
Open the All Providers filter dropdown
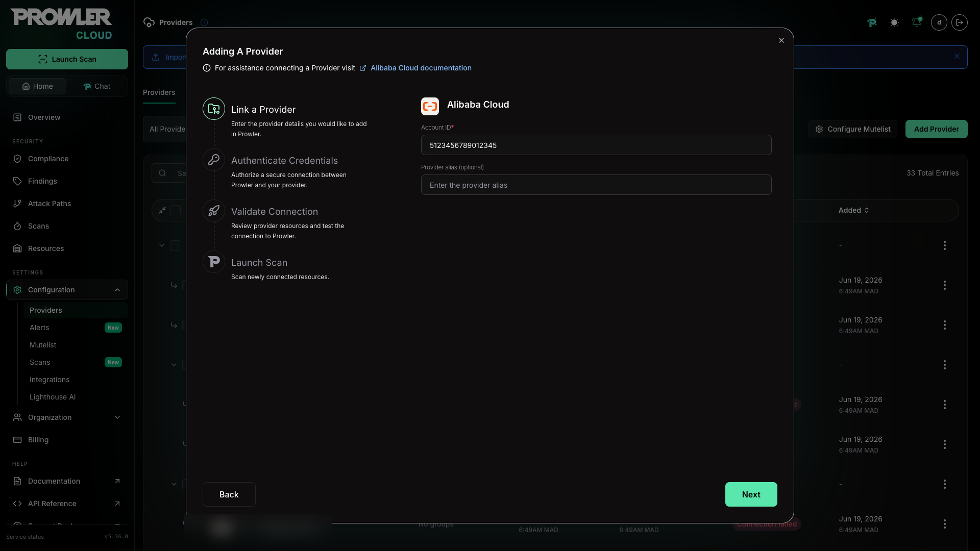point(166,129)
